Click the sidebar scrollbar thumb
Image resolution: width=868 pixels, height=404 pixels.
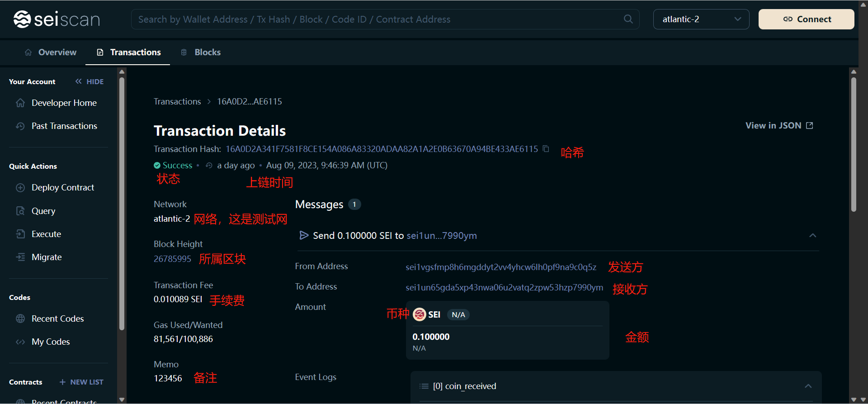point(122,204)
